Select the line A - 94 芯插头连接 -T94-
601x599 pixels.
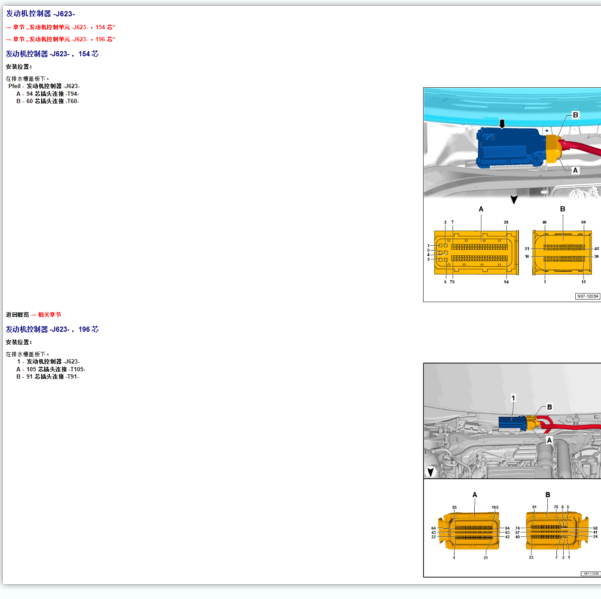pyautogui.click(x=48, y=94)
